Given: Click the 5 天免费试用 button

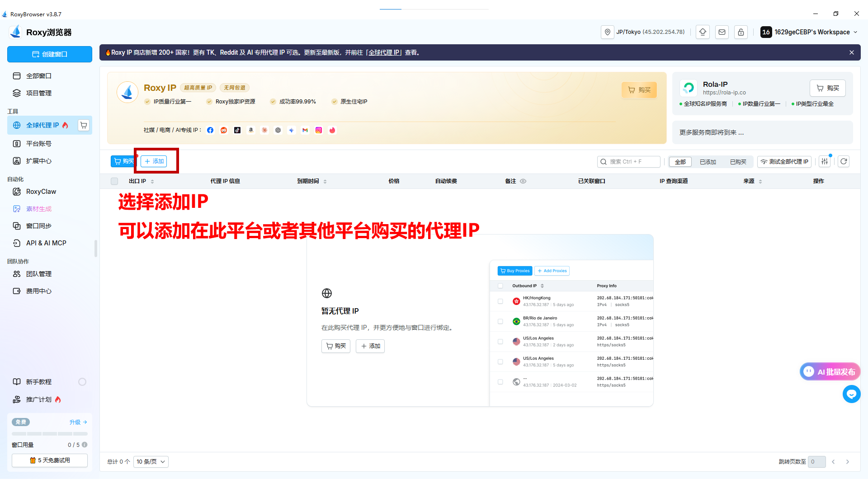Looking at the screenshot, I should [50, 460].
